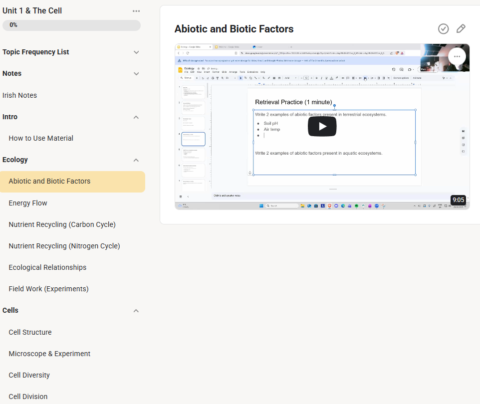The image size is (480, 404).
Task: Open Nutrient Recycling (Carbon Cycle) lesson
Action: [62, 225]
